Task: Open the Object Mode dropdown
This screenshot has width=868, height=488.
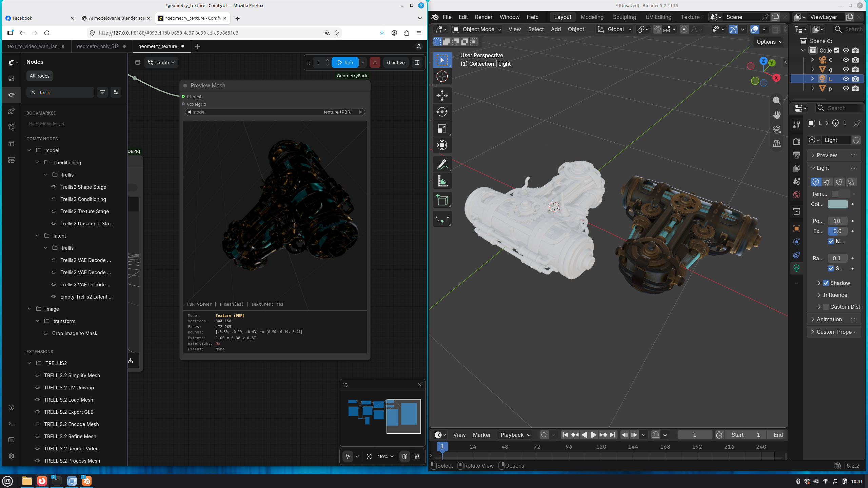Action: pos(477,29)
